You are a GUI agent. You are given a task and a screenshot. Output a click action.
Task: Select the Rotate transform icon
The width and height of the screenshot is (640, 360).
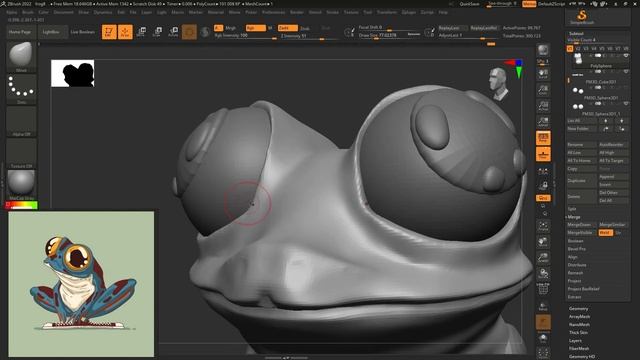[173, 32]
